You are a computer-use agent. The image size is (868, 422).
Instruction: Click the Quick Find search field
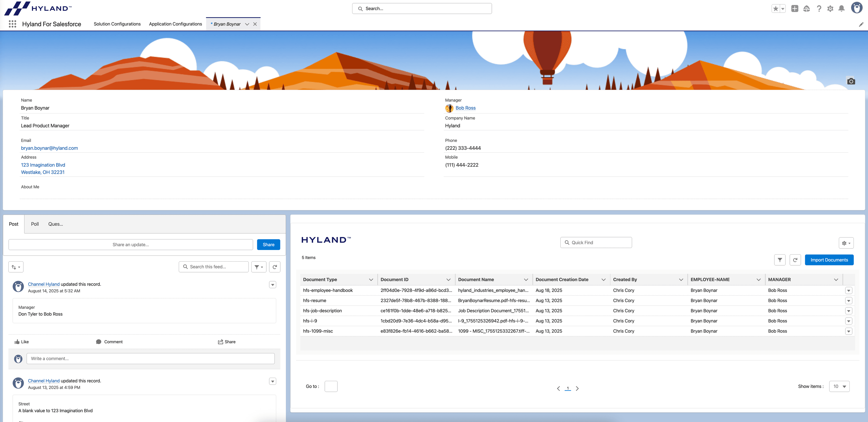[596, 243]
